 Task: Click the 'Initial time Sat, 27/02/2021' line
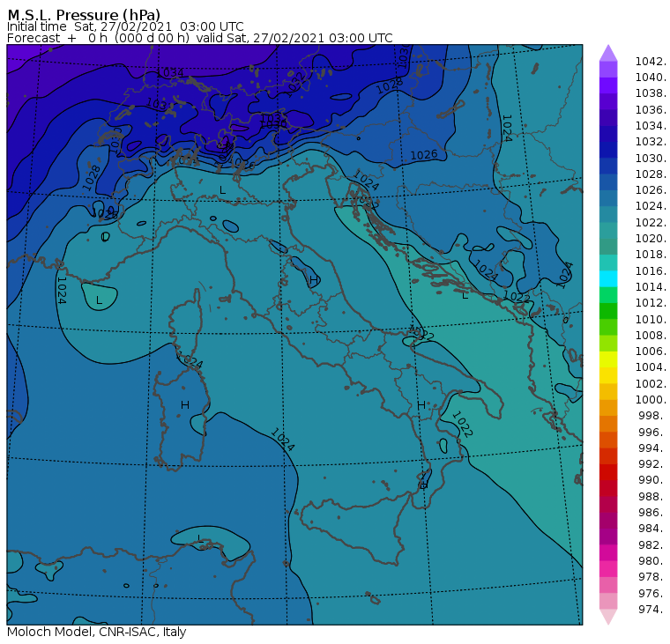(125, 26)
